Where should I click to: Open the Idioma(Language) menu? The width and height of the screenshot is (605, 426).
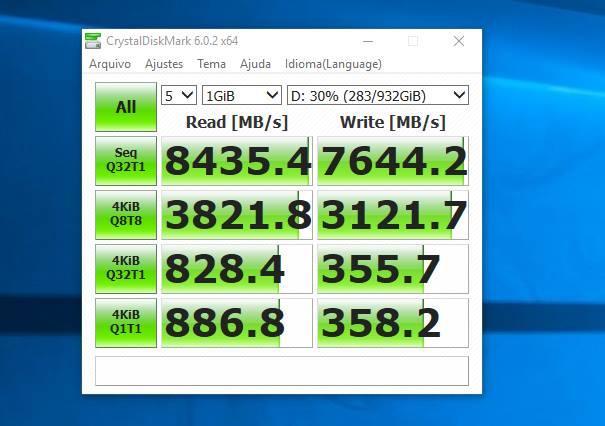coord(333,64)
